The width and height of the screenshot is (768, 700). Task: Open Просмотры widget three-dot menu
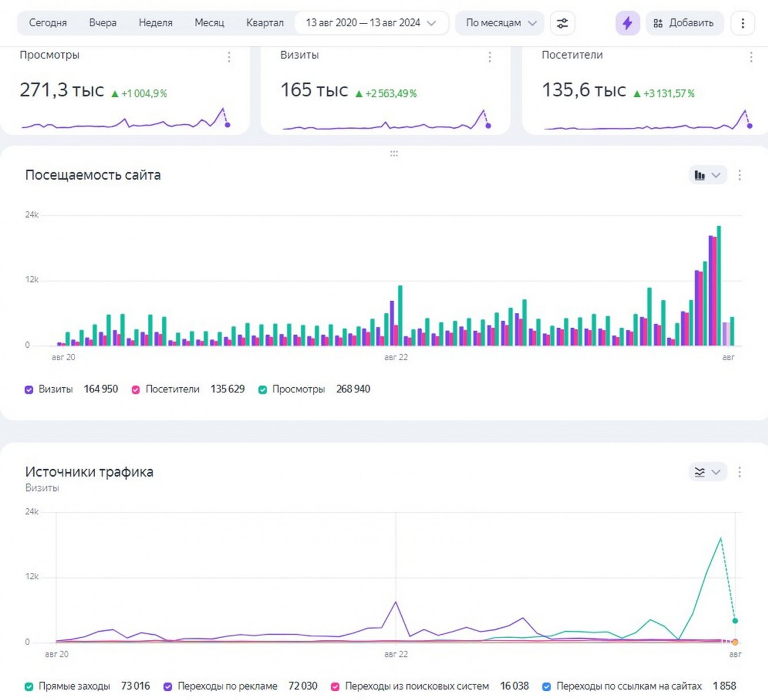pos(229,57)
